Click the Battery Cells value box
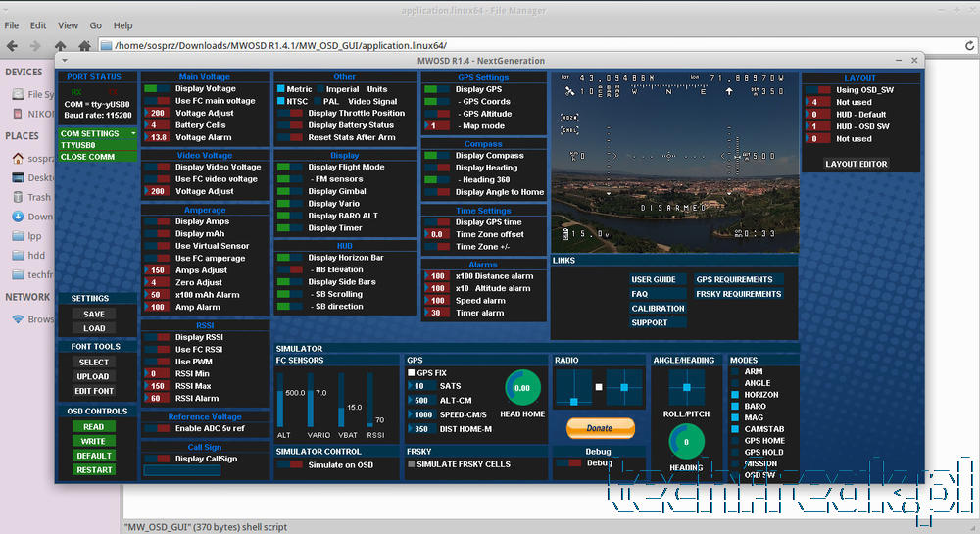The height and width of the screenshot is (534, 980). (x=157, y=124)
